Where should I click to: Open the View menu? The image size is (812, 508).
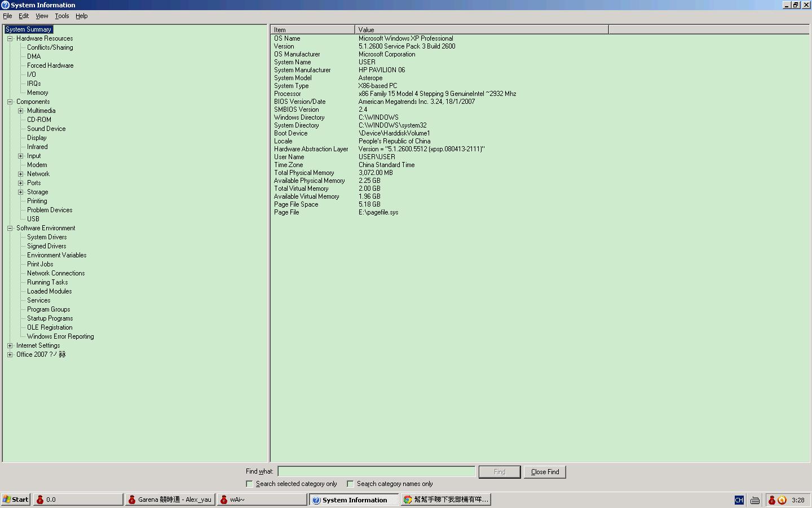[x=42, y=16]
